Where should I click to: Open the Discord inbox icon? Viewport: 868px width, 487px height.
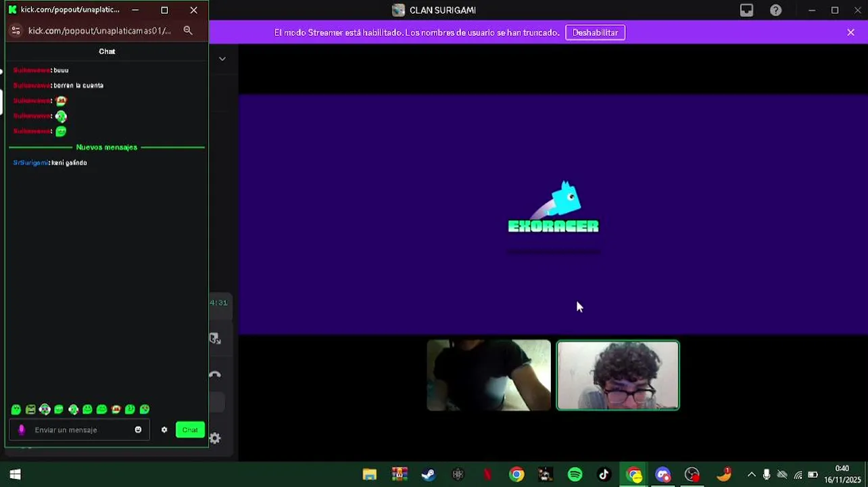(746, 10)
